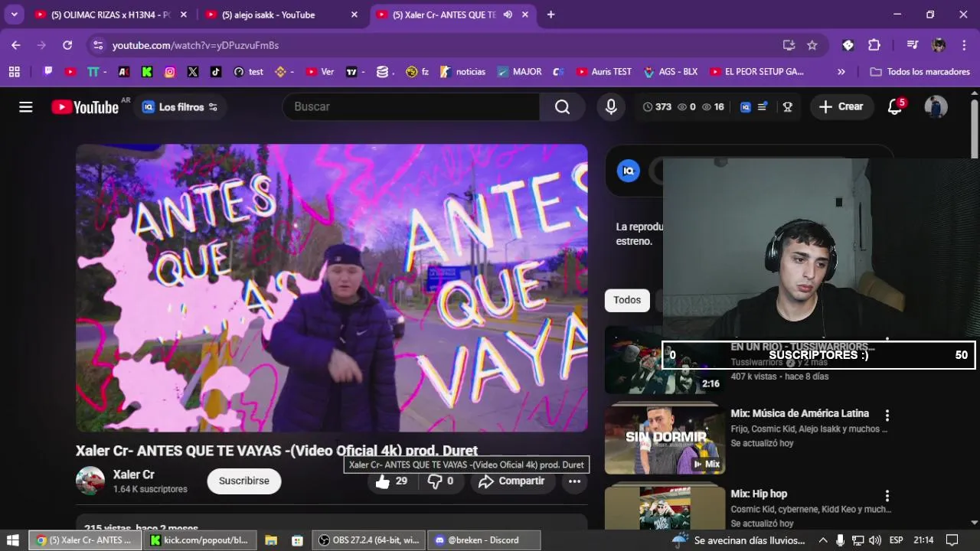The width and height of the screenshot is (980, 551).
Task: Click the Compartir share button
Action: pyautogui.click(x=511, y=481)
